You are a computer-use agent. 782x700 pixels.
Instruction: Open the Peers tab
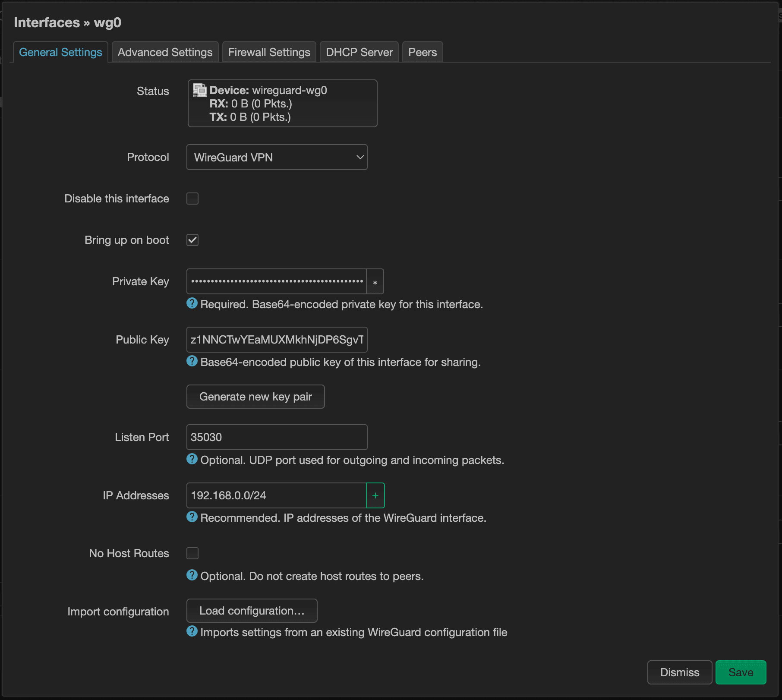pos(423,52)
